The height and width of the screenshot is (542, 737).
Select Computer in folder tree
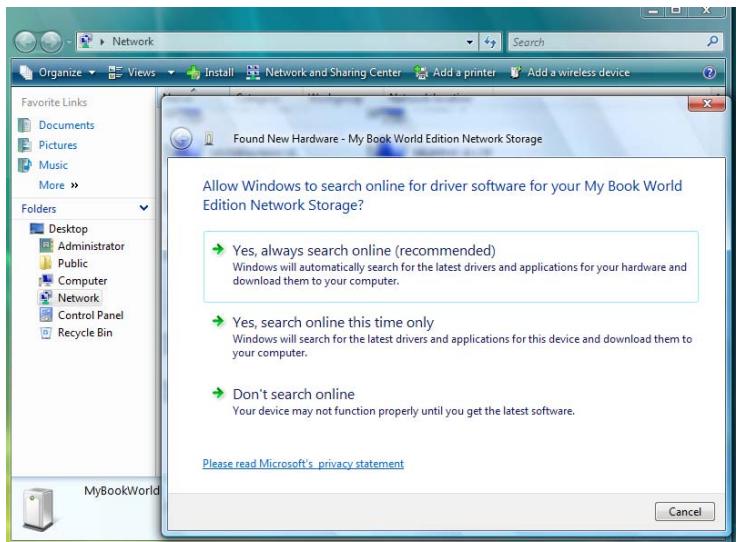coord(83,281)
